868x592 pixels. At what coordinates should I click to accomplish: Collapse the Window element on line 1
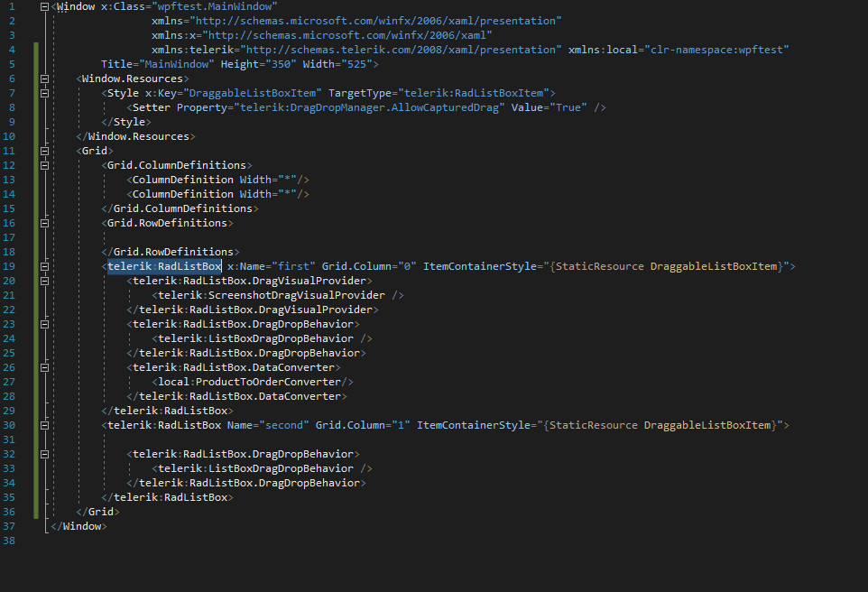coord(45,6)
